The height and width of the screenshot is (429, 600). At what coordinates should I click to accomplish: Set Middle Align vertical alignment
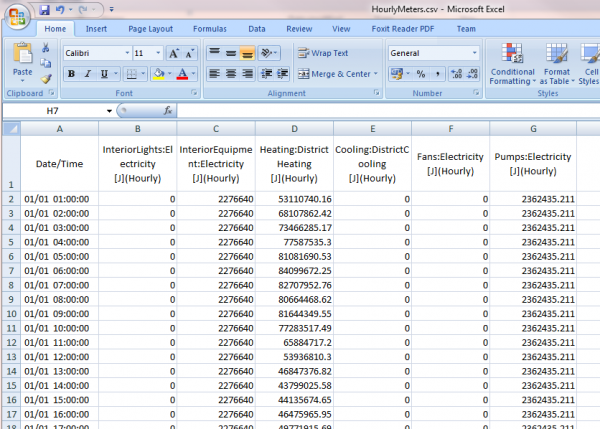click(x=231, y=53)
